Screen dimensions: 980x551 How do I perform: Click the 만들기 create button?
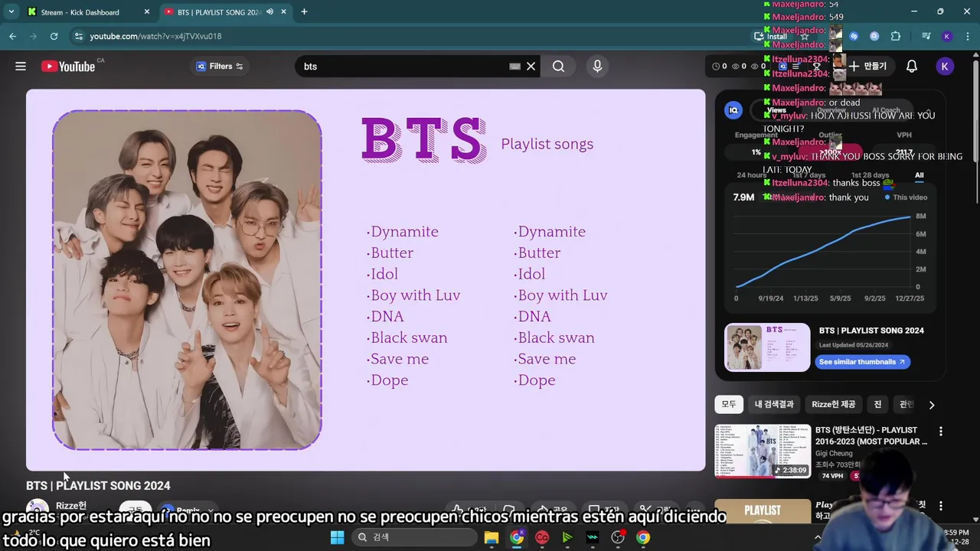(867, 67)
